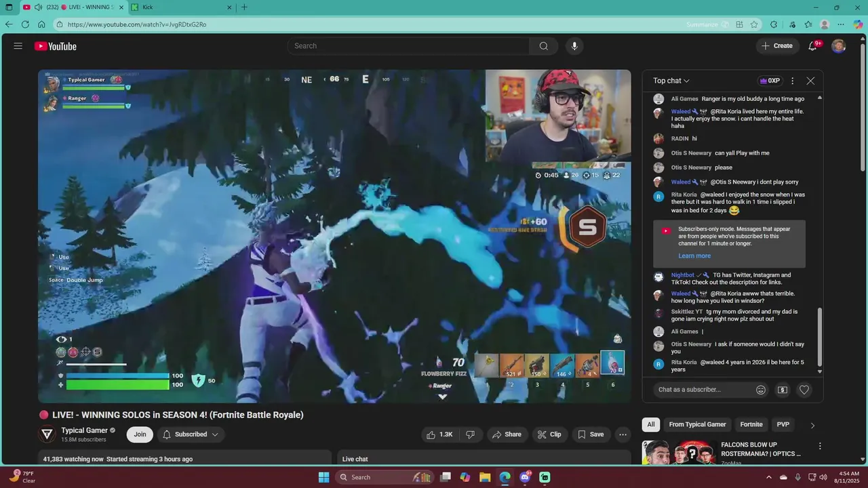Save the video to a playlist
Screen dimensions: 868x488
click(590, 434)
